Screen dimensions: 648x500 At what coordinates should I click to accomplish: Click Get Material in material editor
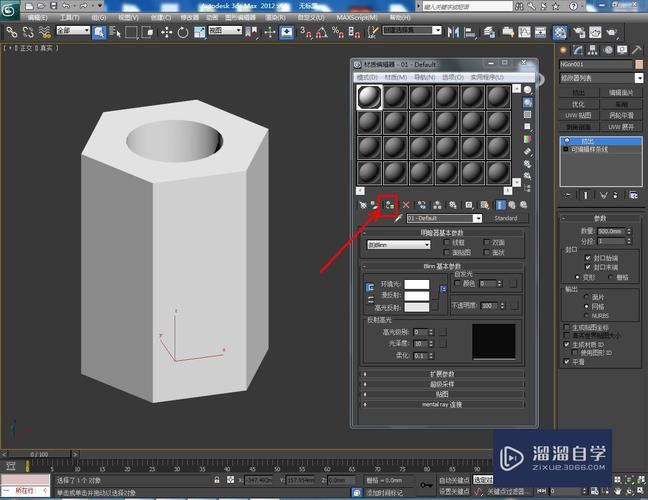click(x=362, y=205)
